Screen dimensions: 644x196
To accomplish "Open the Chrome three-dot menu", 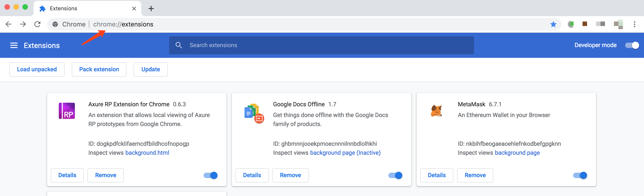I will coord(635,24).
